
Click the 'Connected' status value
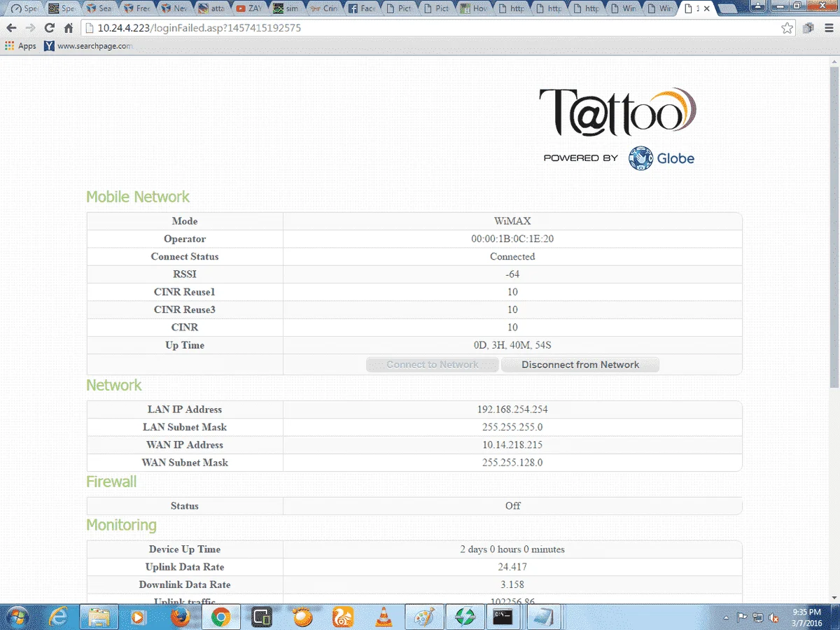pyautogui.click(x=512, y=257)
